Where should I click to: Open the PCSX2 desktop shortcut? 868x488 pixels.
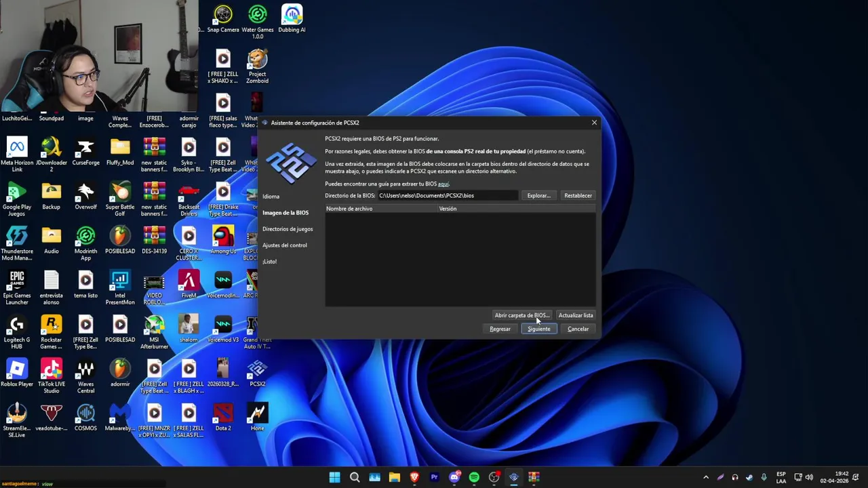coord(257,373)
